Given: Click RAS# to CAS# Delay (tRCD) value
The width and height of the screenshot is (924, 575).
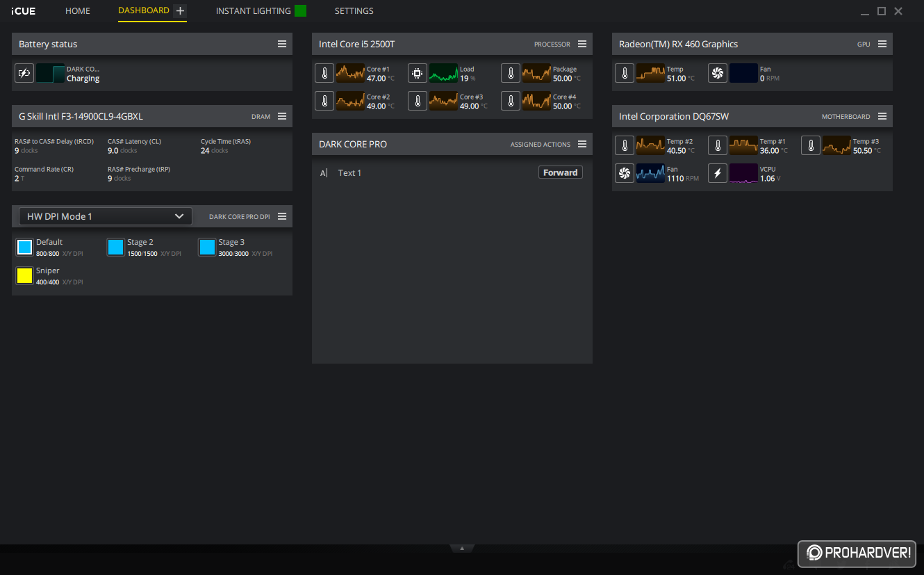Looking at the screenshot, I should coord(26,150).
